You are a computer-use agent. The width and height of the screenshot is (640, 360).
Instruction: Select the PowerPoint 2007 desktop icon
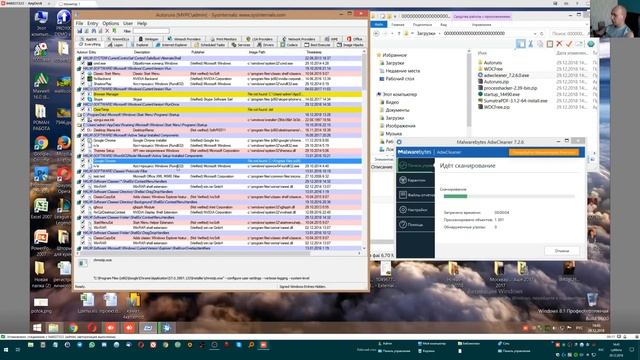(x=41, y=242)
